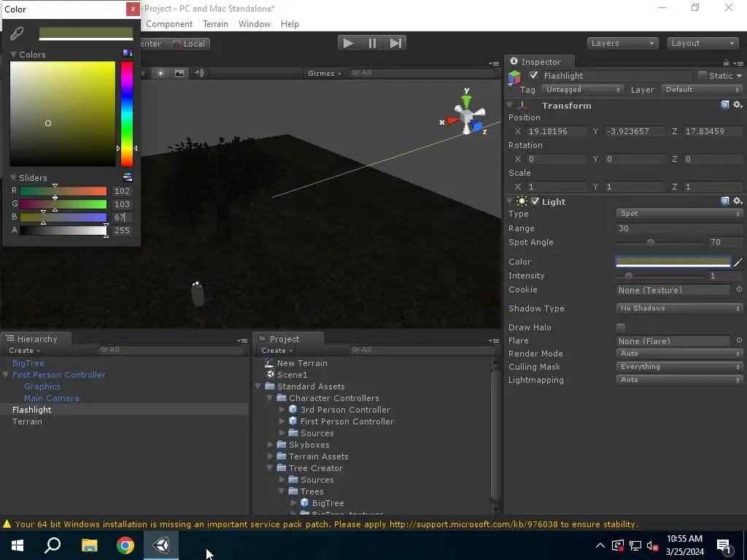The height and width of the screenshot is (560, 747).
Task: Open Windows Start menu
Action: point(18,545)
